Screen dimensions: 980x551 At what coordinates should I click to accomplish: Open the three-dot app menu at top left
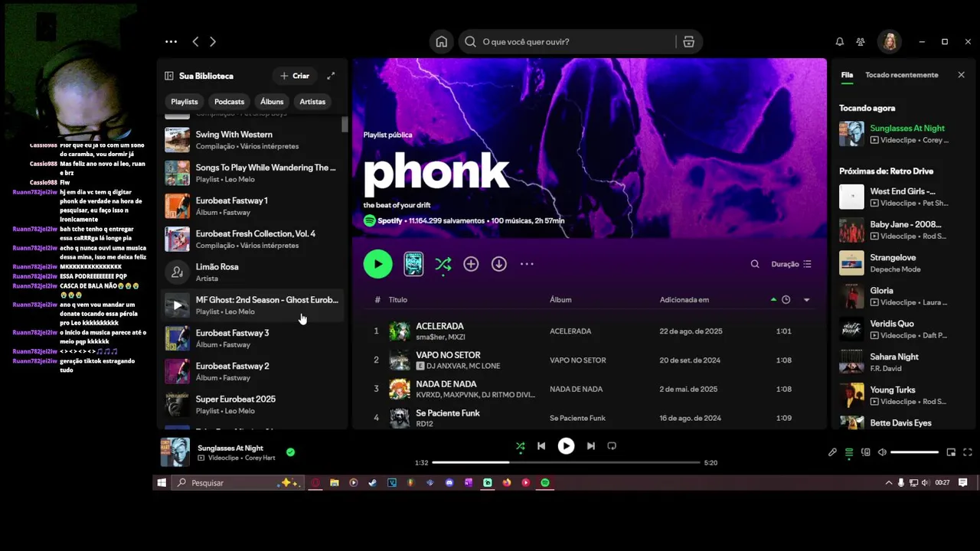171,42
